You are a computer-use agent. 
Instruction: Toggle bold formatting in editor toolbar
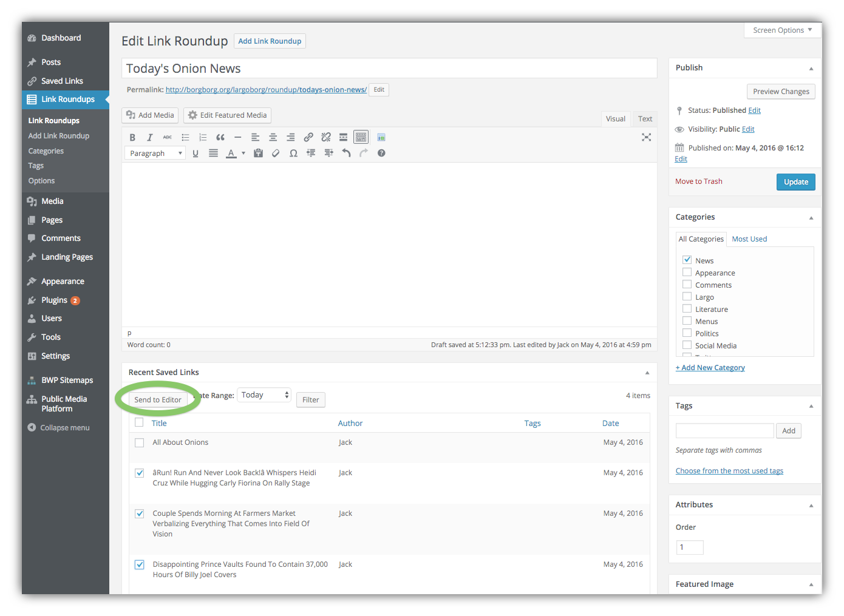[x=132, y=137]
